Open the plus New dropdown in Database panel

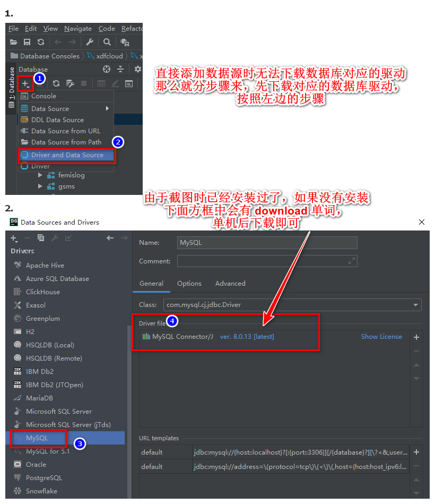tap(25, 84)
